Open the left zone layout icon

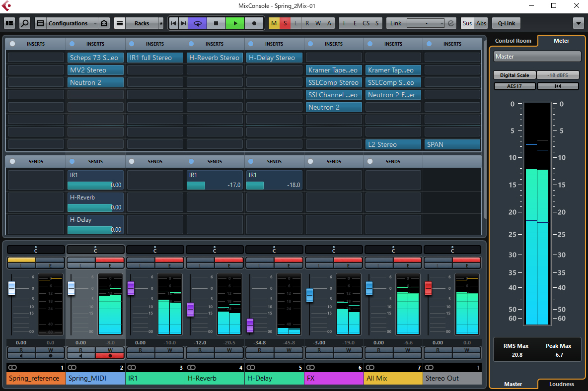point(9,23)
